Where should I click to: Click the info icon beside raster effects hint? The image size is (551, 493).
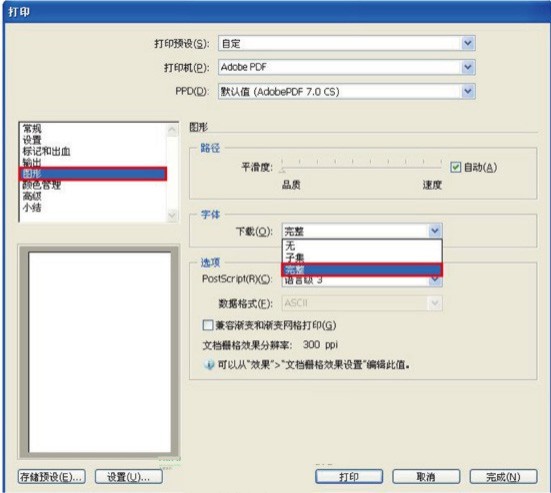tap(209, 365)
